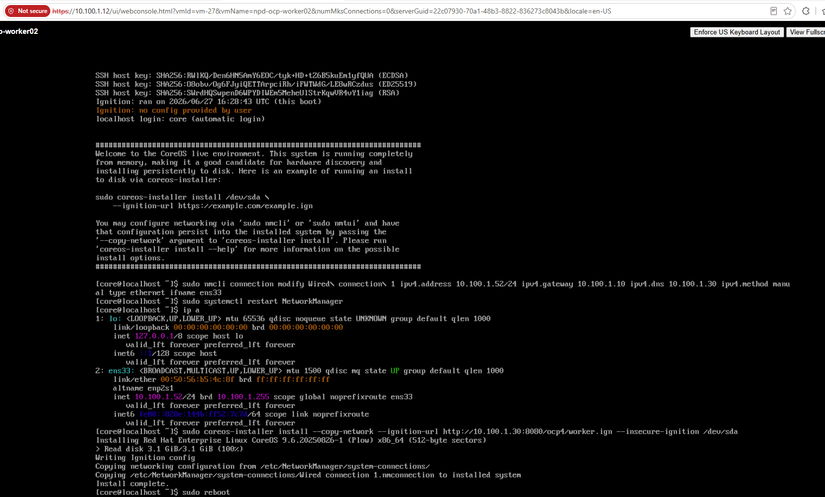Click the 'ip a' command line
This screenshot has width=825, height=497.
[x=147, y=310]
